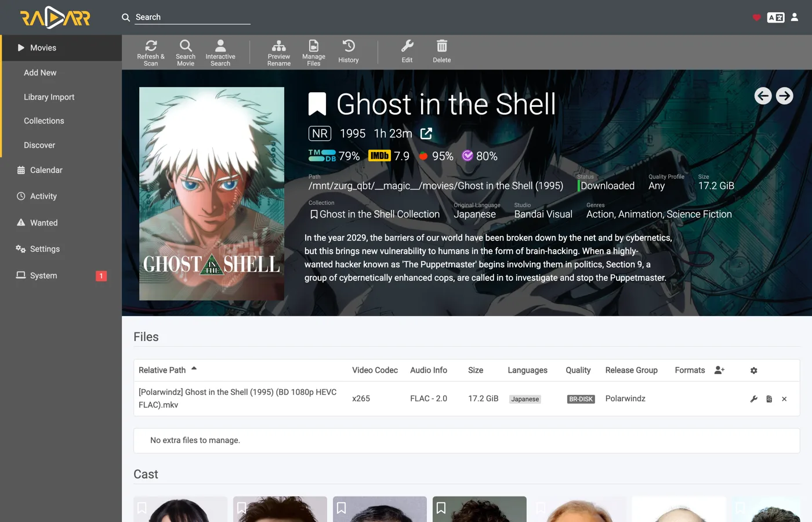The height and width of the screenshot is (522, 812).
Task: Focus the Search input field
Action: coord(193,17)
